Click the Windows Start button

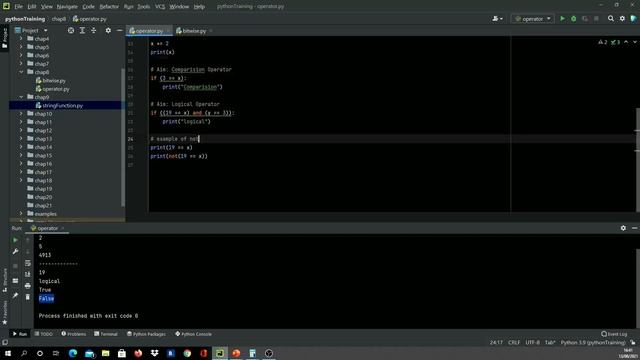8,353
